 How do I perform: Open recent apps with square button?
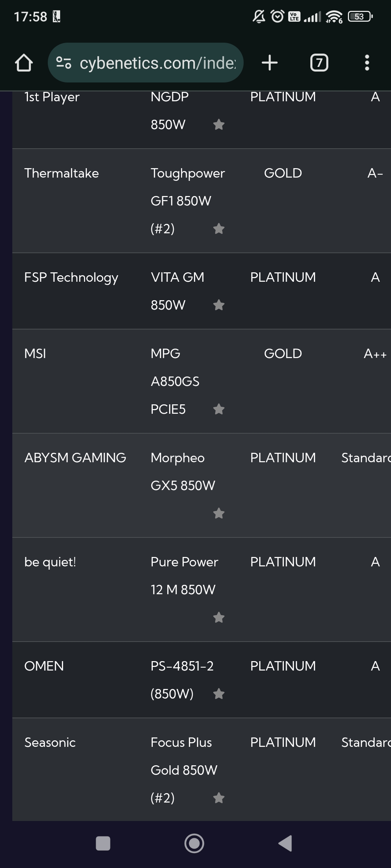coord(103,843)
